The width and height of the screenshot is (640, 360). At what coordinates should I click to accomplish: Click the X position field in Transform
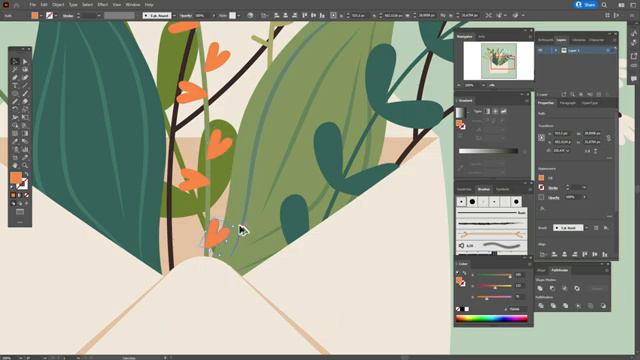tap(562, 133)
